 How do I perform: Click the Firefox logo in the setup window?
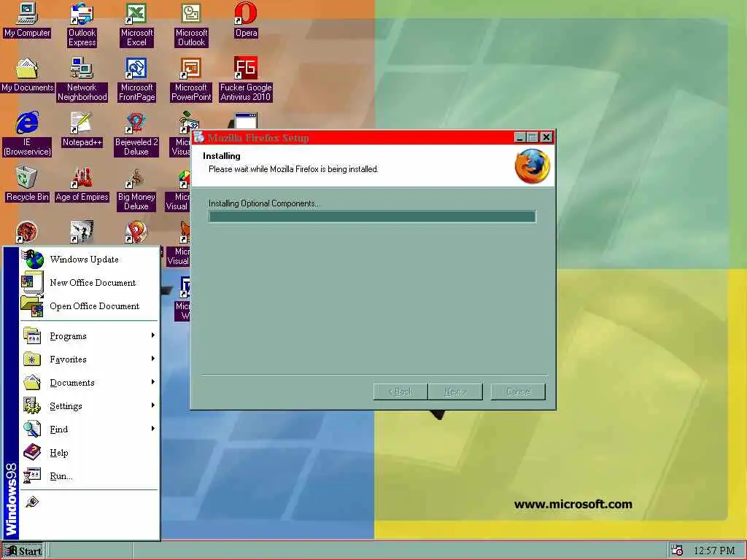pos(532,166)
